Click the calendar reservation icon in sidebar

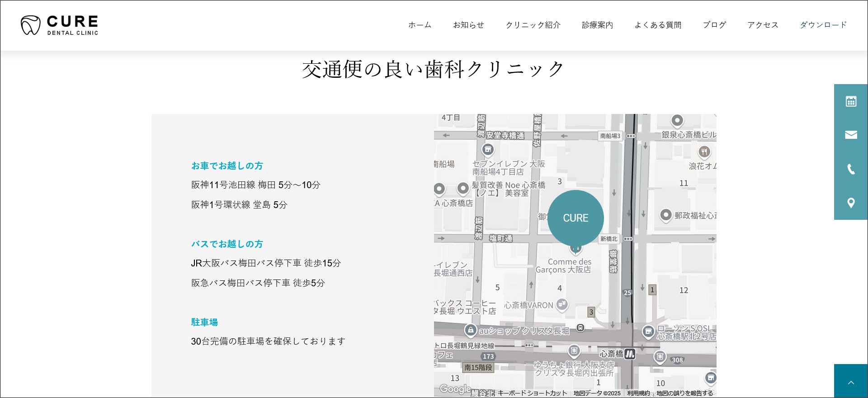pyautogui.click(x=851, y=101)
